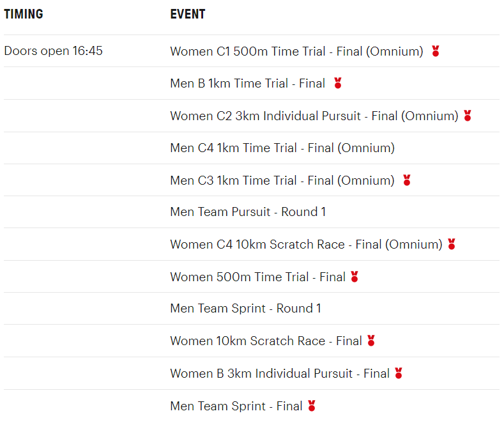Click medal icon next to Men B 1km Time Trial

[338, 83]
